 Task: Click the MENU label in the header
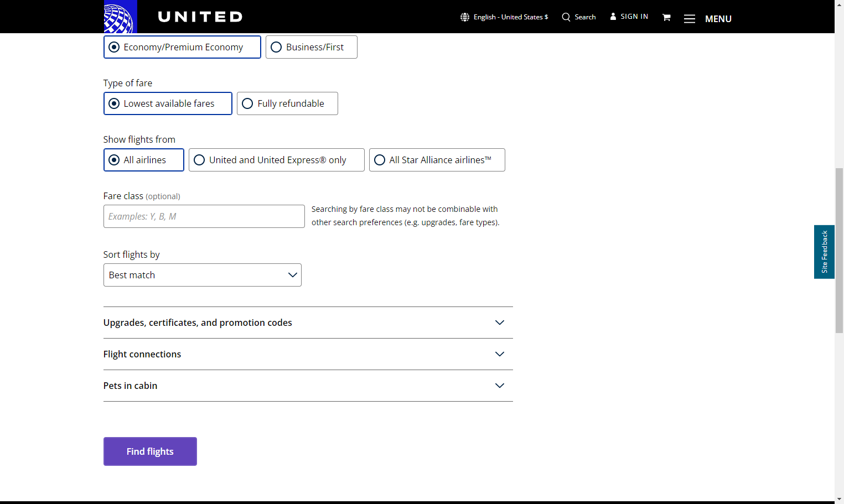tap(718, 19)
